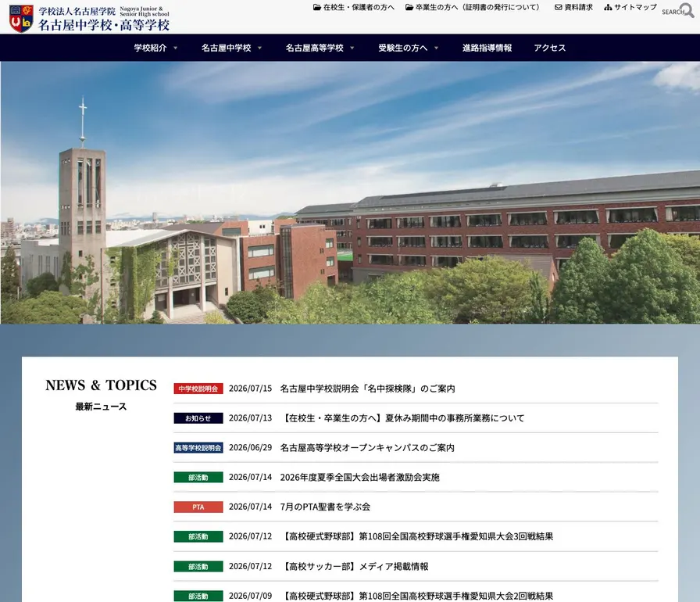
Task: Open the 名古屋中学校 menu
Action: point(227,48)
